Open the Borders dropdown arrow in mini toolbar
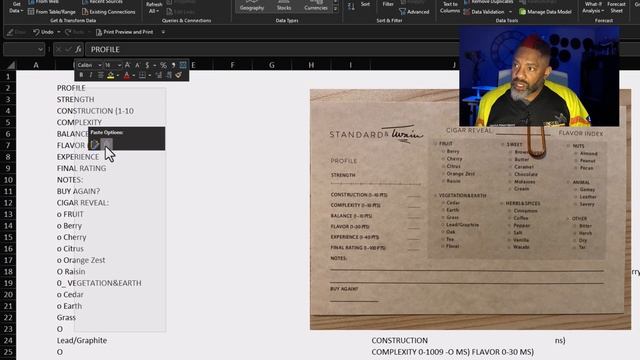 (150, 75)
